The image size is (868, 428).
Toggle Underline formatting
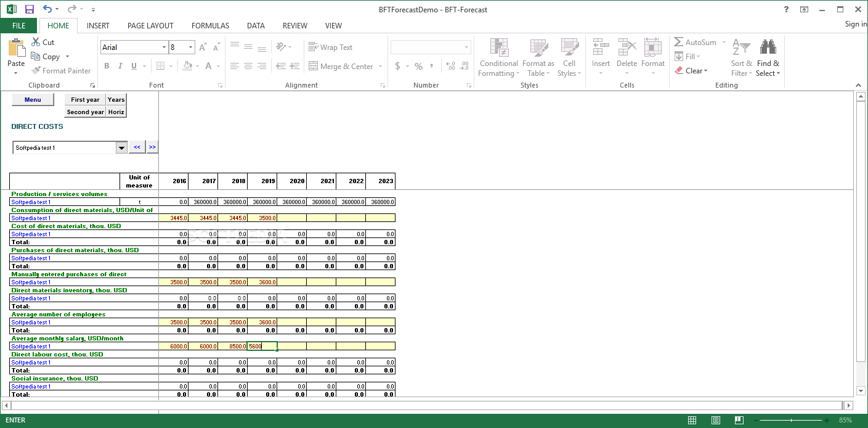134,66
